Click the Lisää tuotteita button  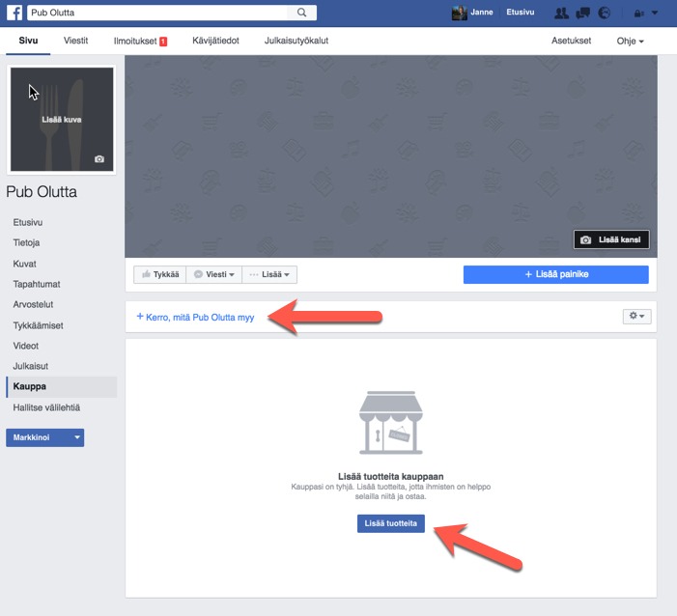pyautogui.click(x=391, y=523)
